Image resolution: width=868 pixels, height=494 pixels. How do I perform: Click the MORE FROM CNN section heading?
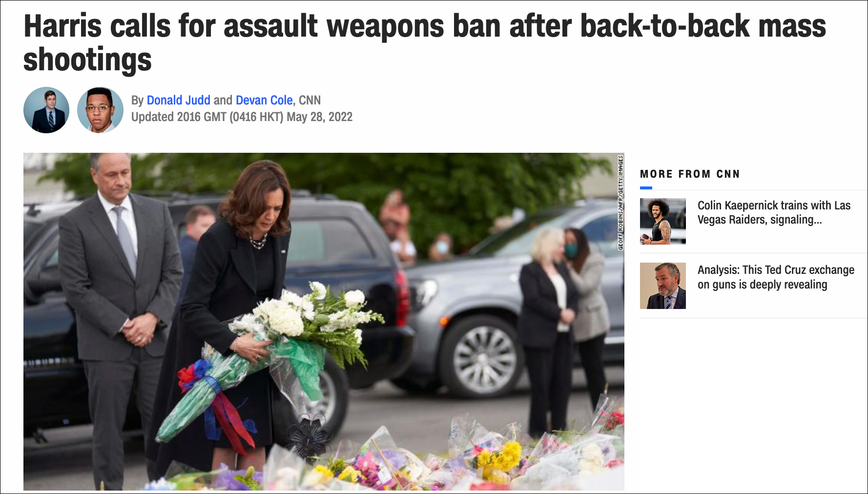point(690,174)
